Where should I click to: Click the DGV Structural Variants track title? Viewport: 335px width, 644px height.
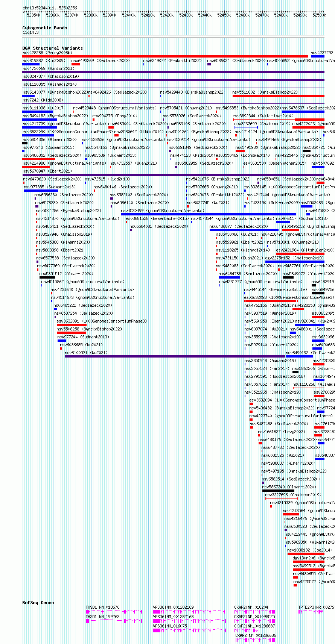(52, 48)
